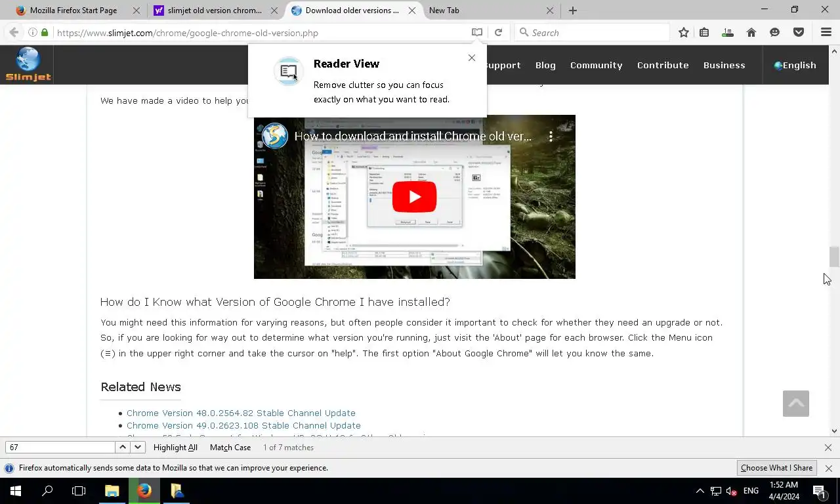Click the find bar text field
This screenshot has height=504, width=840.
(60, 447)
